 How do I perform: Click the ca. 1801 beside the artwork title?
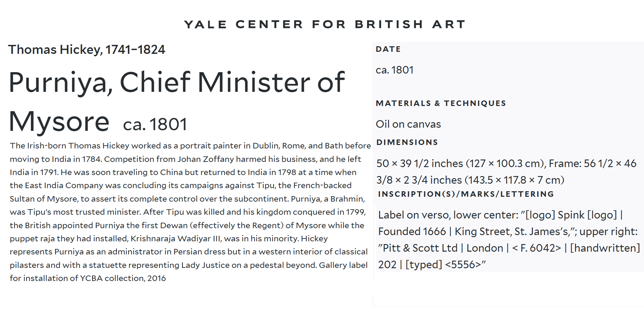tap(155, 124)
